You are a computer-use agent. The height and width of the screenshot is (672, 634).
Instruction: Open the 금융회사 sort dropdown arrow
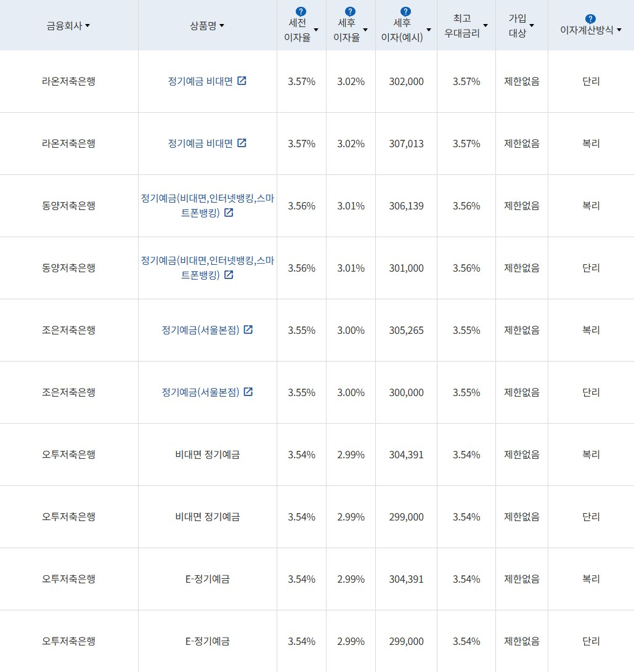87,26
